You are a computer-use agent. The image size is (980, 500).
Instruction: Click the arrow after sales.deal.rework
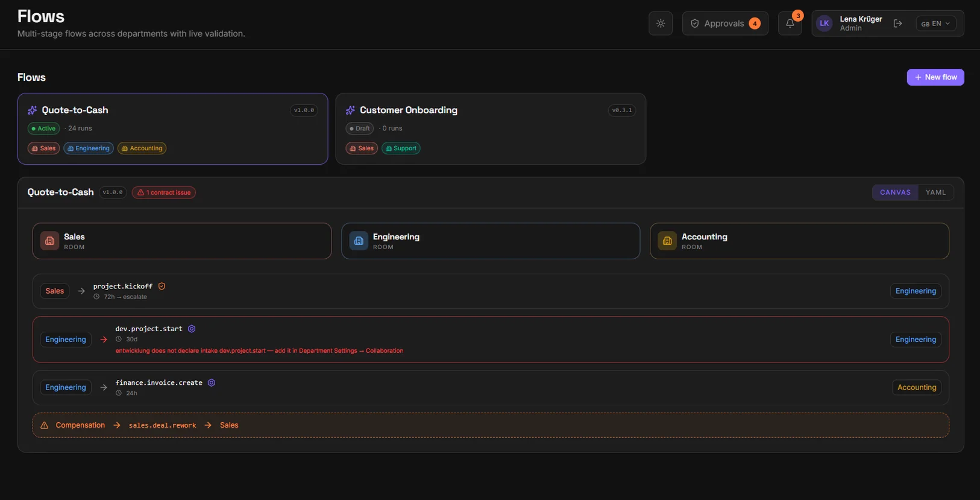(208, 425)
